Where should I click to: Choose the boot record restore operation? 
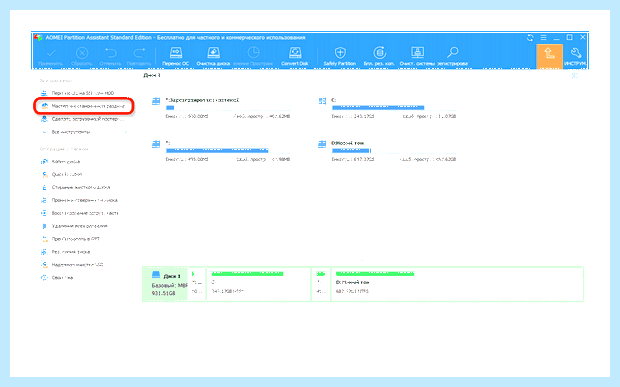[79, 213]
